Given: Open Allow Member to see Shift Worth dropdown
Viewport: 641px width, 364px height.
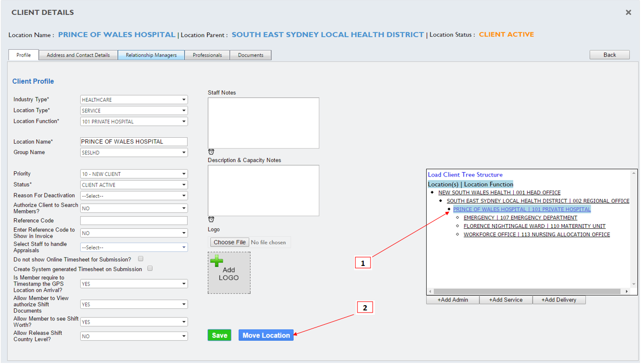Looking at the screenshot, I should 134,322.
